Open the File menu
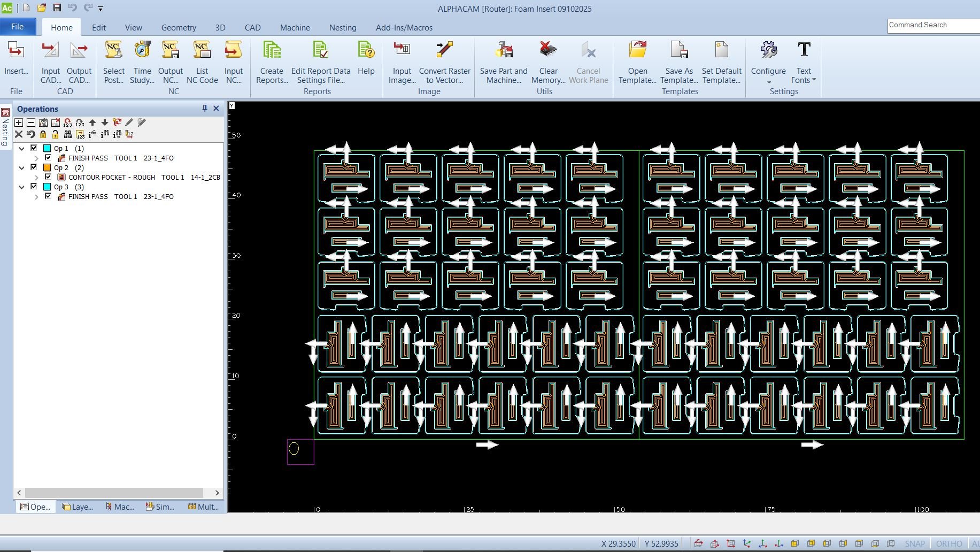 [x=18, y=27]
